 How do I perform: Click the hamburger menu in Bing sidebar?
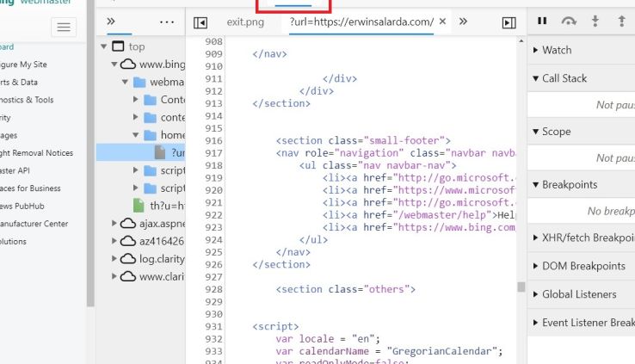tap(64, 28)
